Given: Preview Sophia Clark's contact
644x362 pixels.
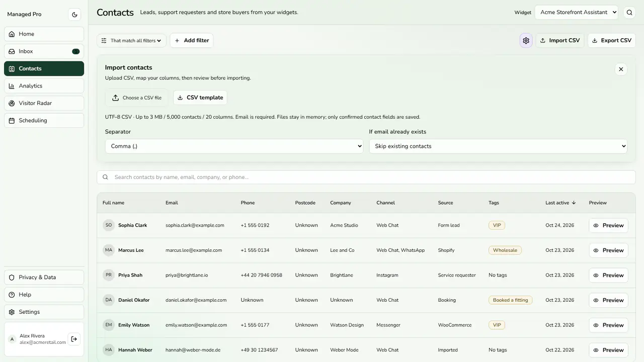Looking at the screenshot, I should point(608,225).
